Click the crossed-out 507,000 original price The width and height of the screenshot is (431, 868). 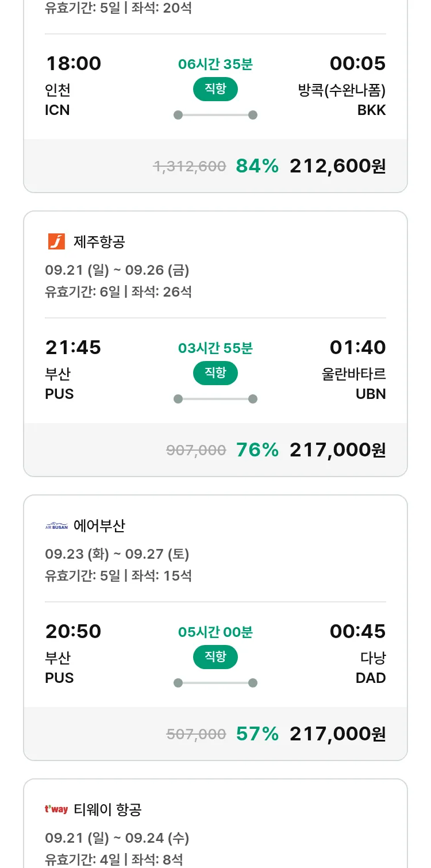click(x=196, y=734)
